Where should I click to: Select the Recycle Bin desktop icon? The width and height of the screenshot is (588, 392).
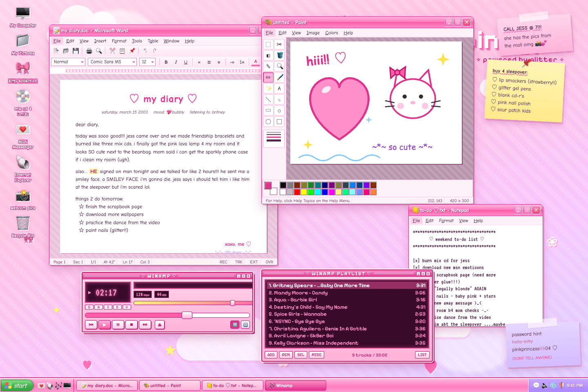click(x=23, y=227)
